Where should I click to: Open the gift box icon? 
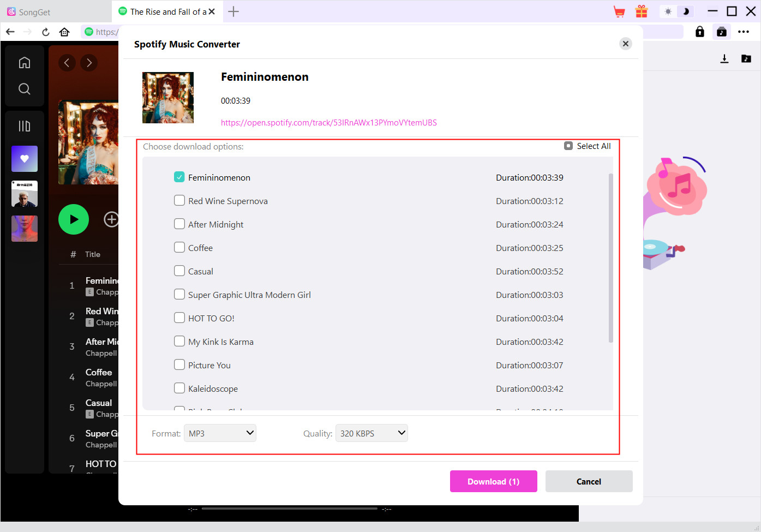tap(642, 11)
